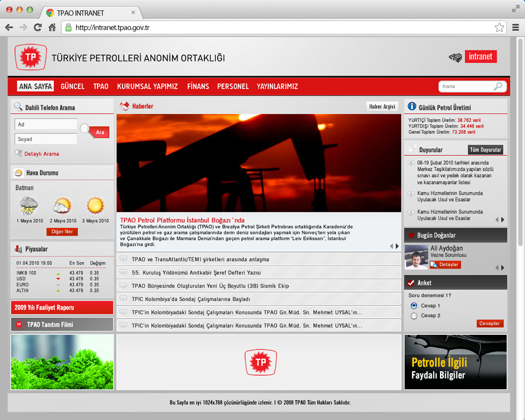This screenshot has width=525, height=420.
Task: Click the magnifier icon in the Arama box
Action: pos(498,87)
